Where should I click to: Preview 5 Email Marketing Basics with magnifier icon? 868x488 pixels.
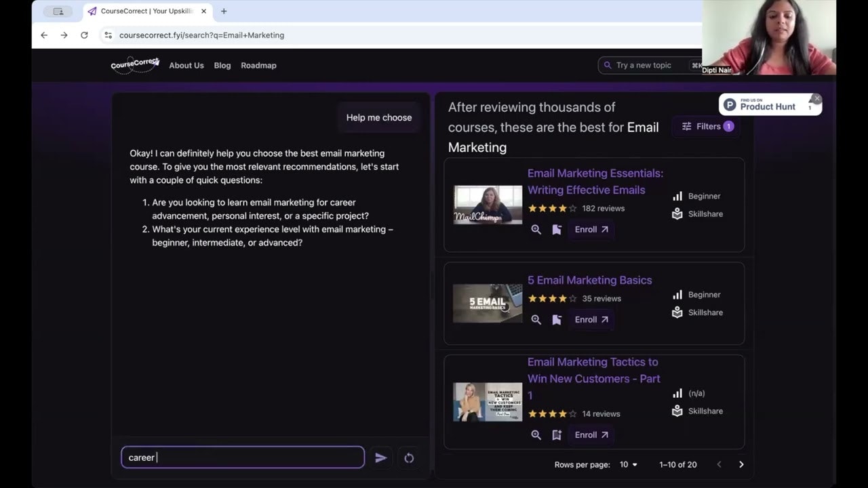click(536, 320)
